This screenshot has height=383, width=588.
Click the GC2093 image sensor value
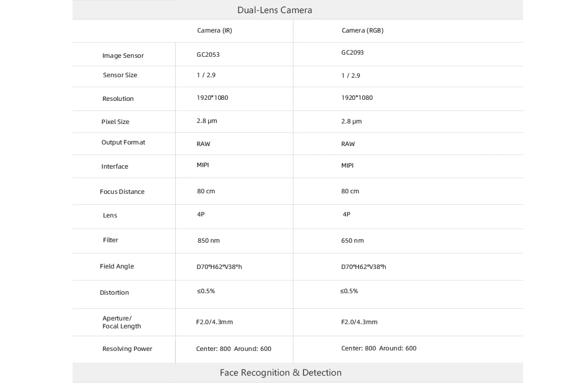coord(352,53)
